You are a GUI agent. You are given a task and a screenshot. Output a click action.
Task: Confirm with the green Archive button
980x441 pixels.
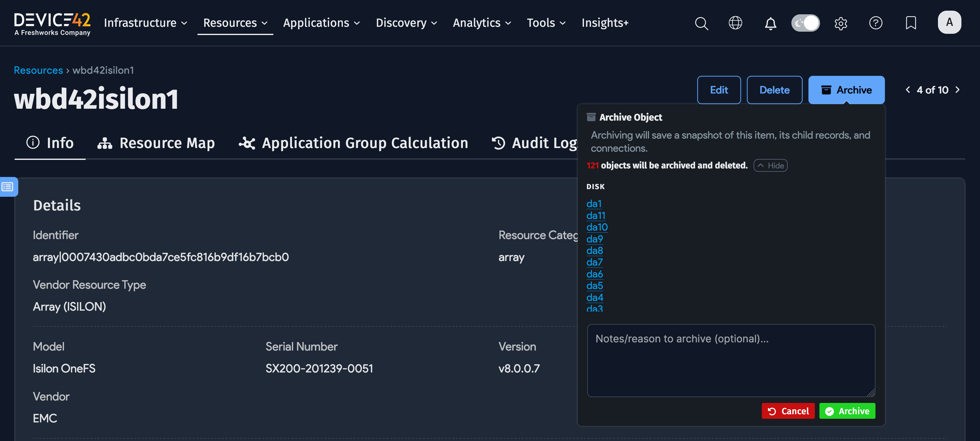click(x=847, y=411)
